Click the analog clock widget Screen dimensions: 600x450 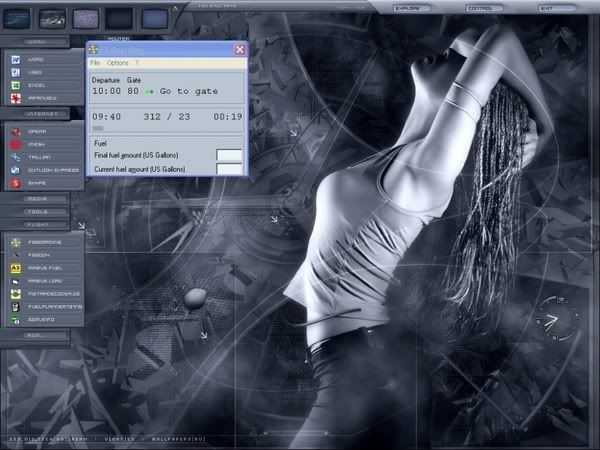557,318
